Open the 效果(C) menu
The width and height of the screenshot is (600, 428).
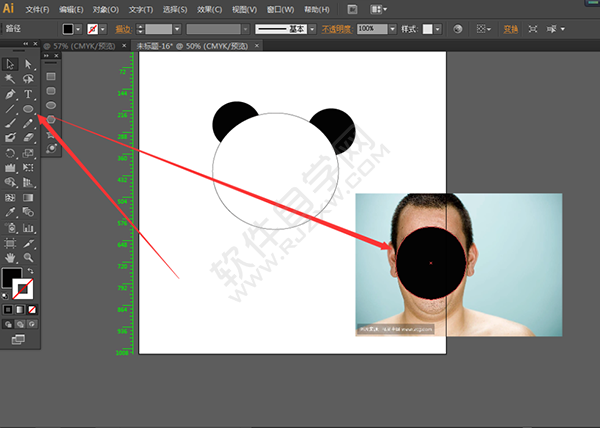(x=209, y=8)
